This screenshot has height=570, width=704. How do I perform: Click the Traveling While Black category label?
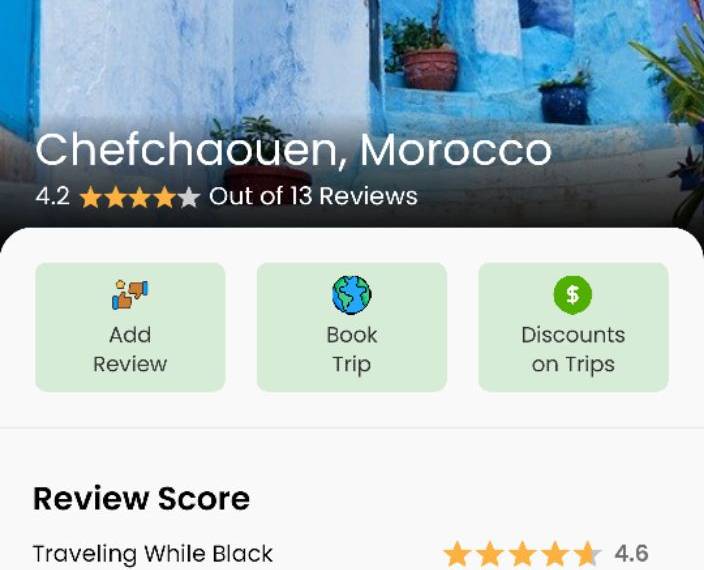click(x=153, y=554)
